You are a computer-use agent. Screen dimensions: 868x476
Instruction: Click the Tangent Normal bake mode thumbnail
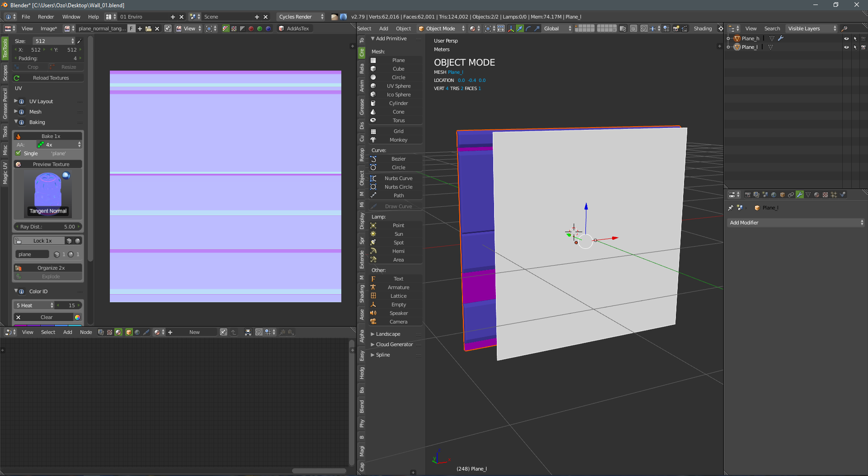pos(47,195)
